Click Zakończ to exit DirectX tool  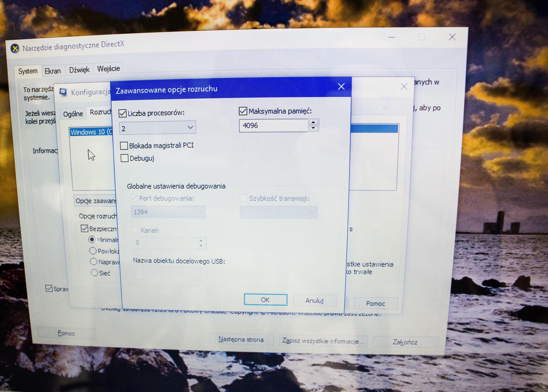click(x=405, y=342)
